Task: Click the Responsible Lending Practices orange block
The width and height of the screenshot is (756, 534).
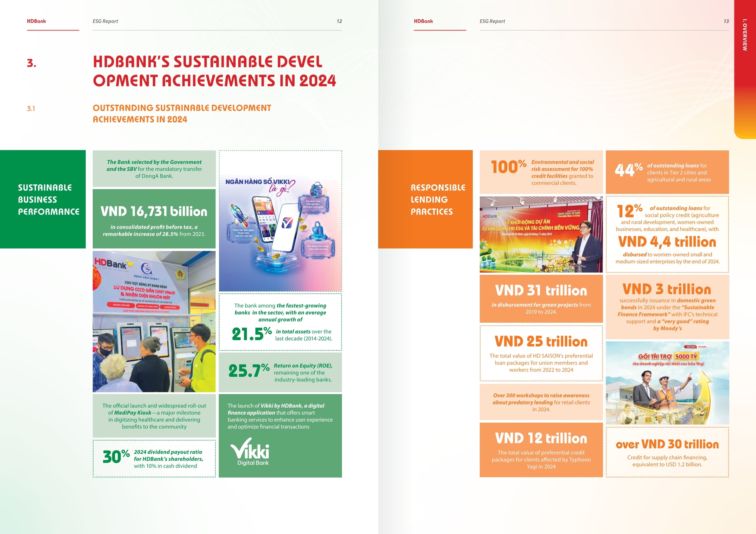Action: click(425, 199)
